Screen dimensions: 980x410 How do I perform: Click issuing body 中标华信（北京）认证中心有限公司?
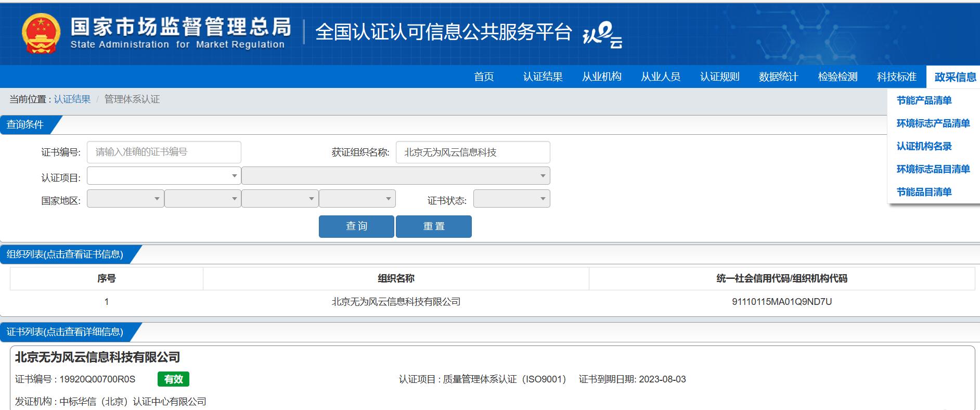tap(133, 402)
